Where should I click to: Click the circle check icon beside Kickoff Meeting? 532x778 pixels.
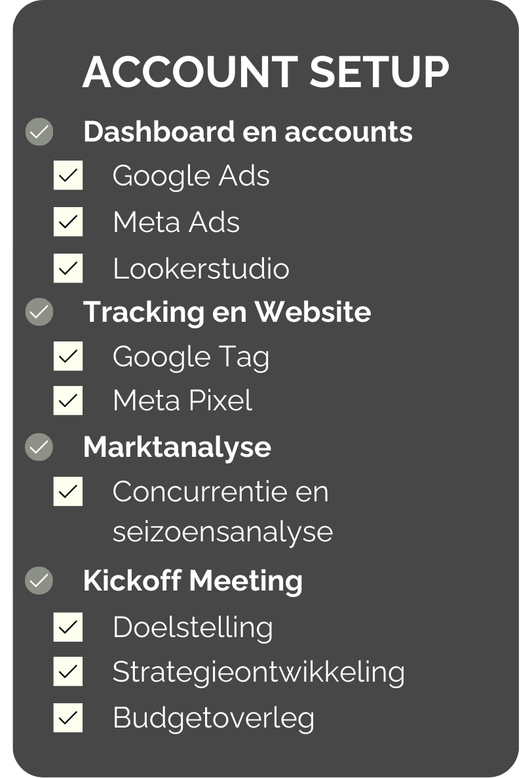(x=39, y=581)
